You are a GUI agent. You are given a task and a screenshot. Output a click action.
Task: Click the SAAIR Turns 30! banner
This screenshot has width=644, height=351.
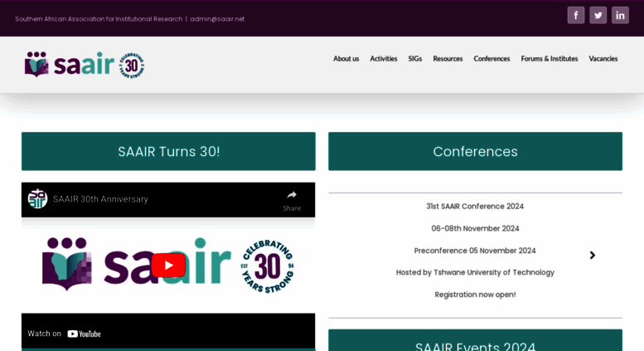point(168,151)
